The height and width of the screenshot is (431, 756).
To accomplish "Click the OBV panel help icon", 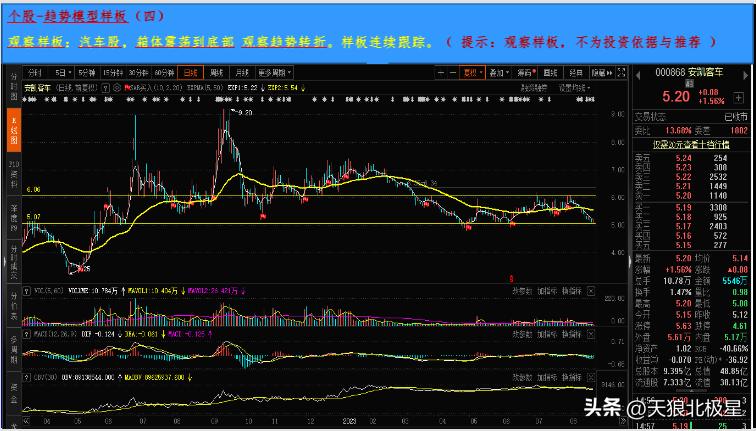I will [x=26, y=377].
